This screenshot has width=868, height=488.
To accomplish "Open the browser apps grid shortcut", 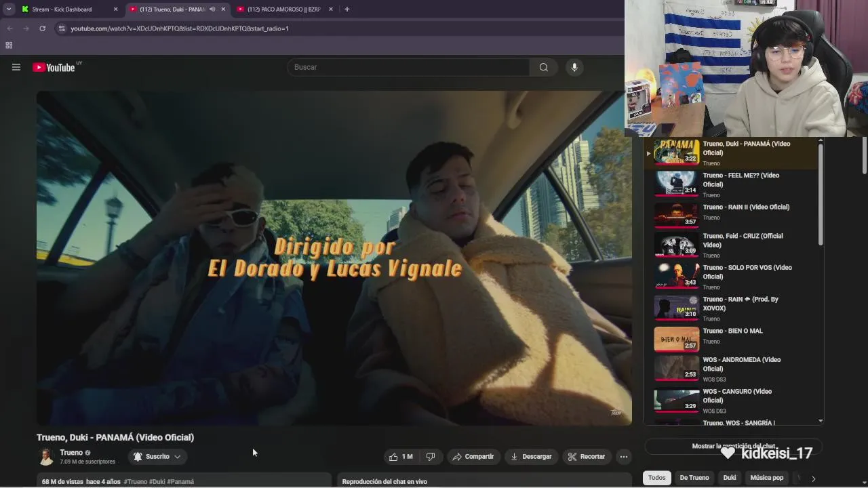I will coord(9,45).
